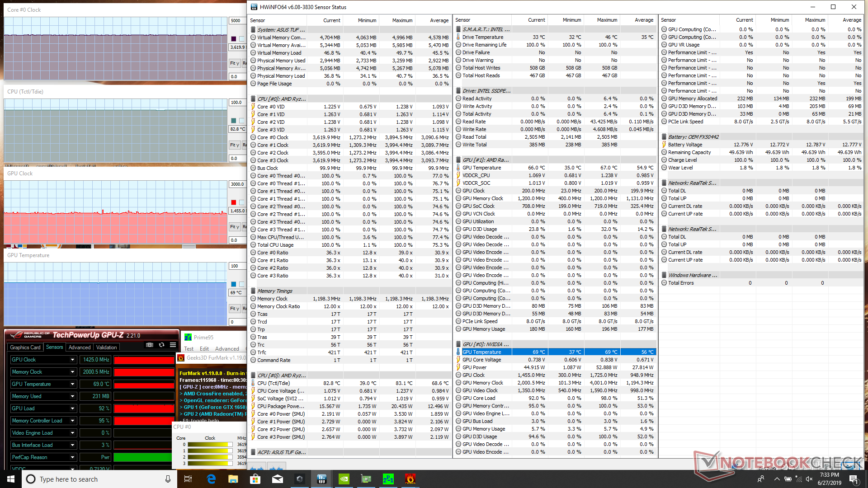
Task: Open the Bus Interface Load dropdown
Action: point(72,445)
